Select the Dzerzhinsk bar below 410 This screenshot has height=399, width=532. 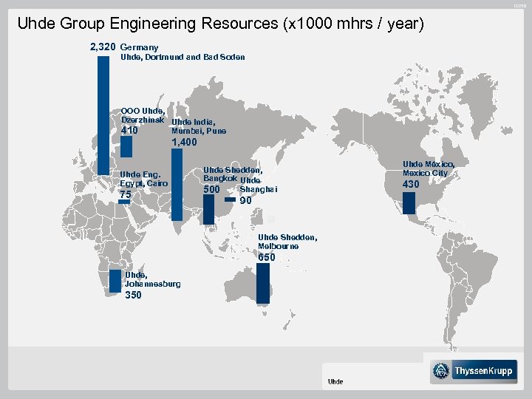(x=126, y=147)
